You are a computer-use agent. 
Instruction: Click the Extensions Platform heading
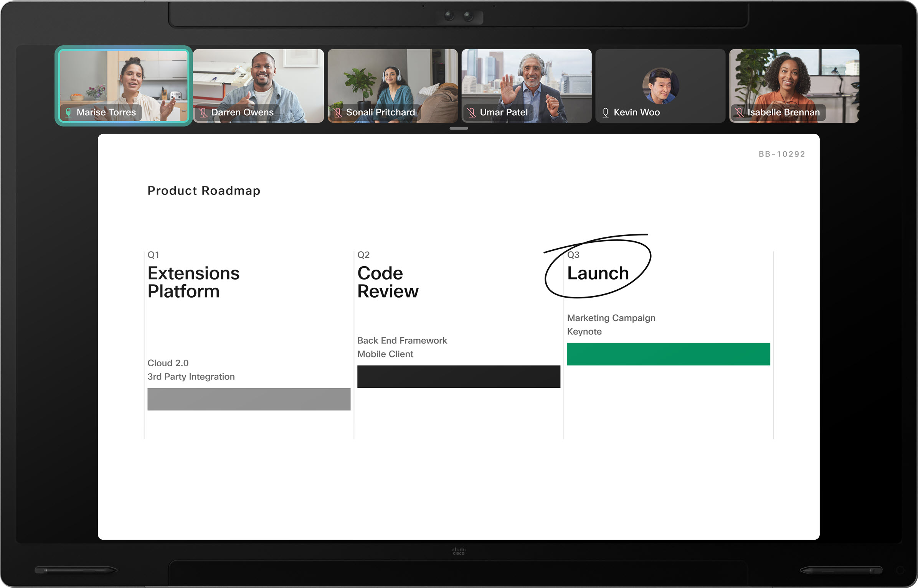click(x=193, y=282)
